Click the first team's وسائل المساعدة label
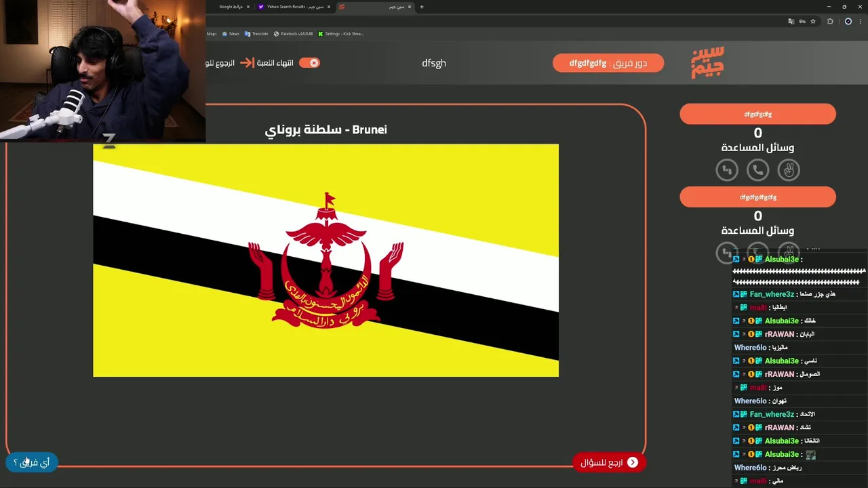This screenshot has width=868, height=488. point(757,148)
